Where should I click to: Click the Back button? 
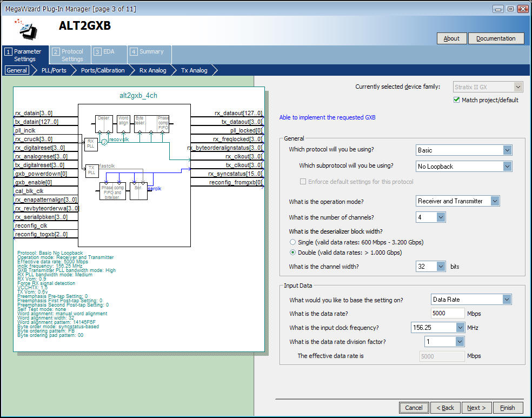click(445, 408)
